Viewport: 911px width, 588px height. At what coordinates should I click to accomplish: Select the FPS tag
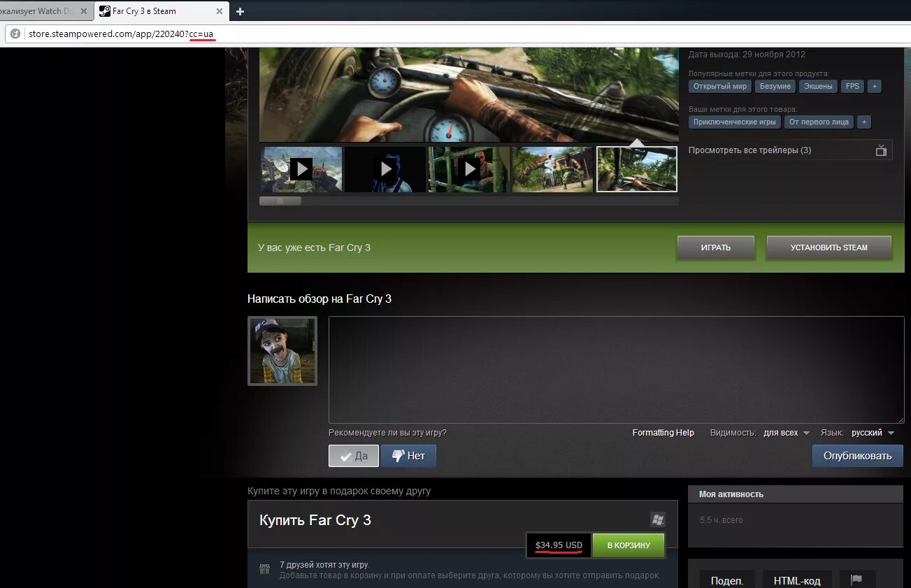pyautogui.click(x=852, y=86)
